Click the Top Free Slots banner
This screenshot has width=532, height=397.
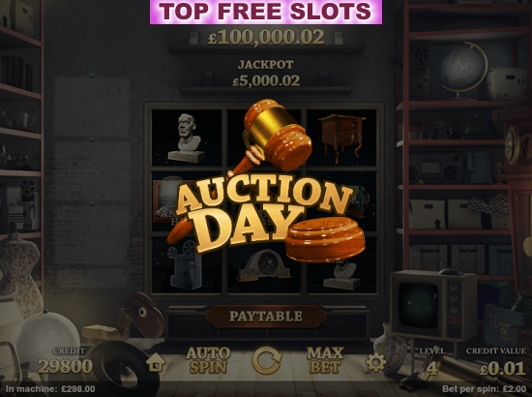pyautogui.click(x=266, y=12)
